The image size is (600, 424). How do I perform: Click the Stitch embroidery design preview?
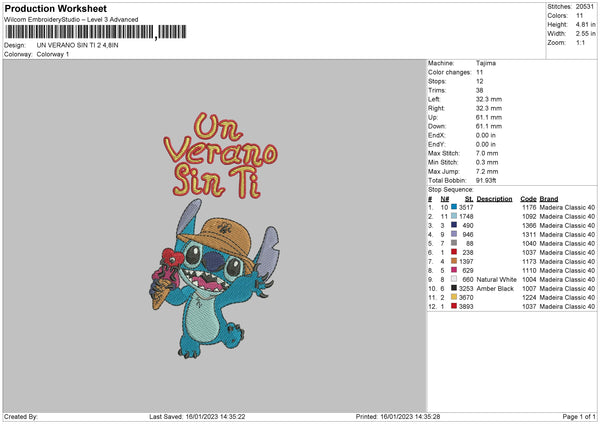215,236
